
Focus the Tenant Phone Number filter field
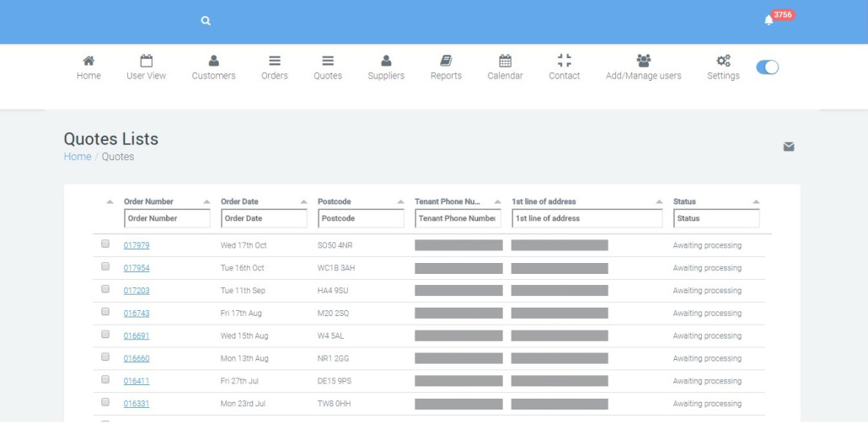[x=458, y=218]
